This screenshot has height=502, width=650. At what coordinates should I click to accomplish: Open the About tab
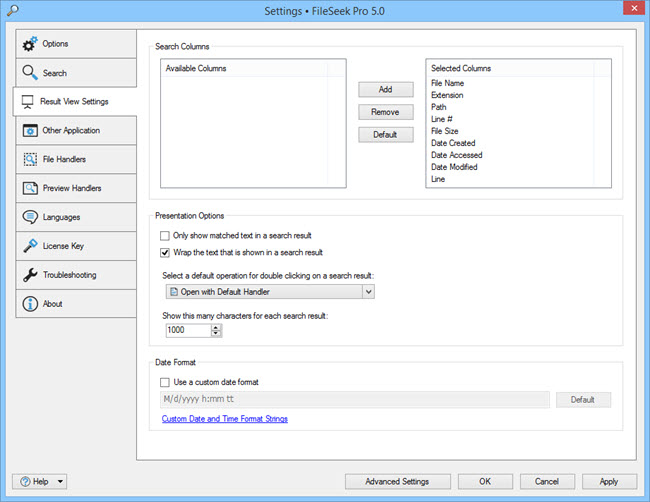[76, 304]
